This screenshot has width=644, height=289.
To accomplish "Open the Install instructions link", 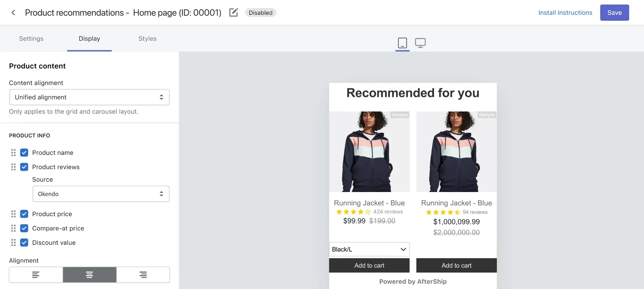I will (x=565, y=12).
